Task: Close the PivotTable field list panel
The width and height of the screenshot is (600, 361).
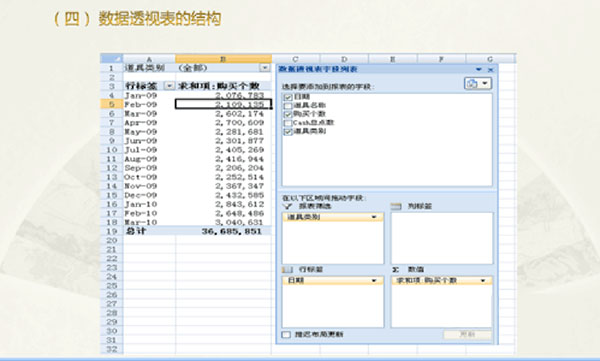Action: click(491, 70)
